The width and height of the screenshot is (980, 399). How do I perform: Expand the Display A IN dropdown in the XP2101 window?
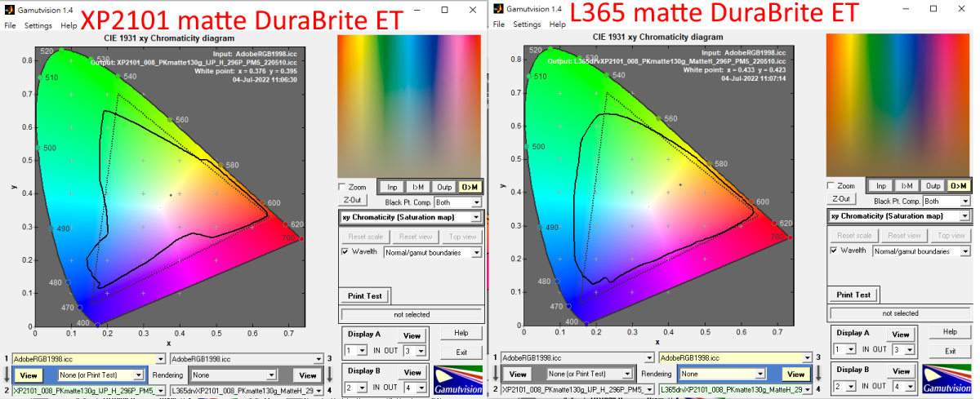tap(363, 350)
